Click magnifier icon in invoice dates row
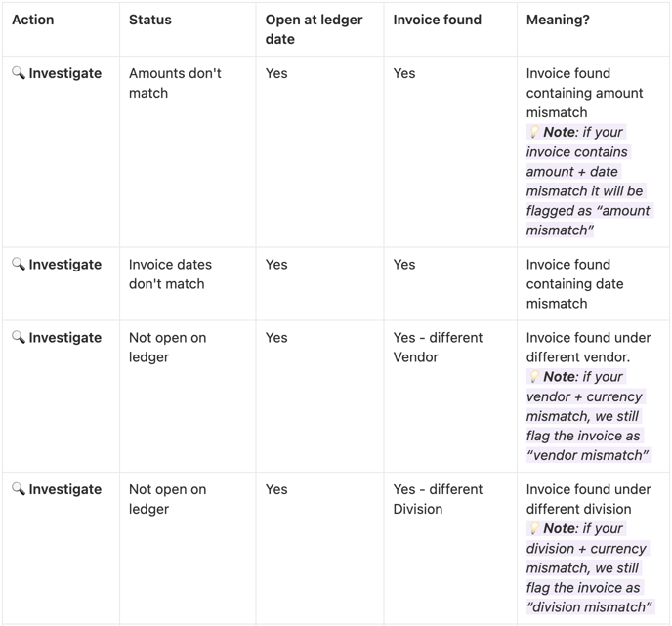 [19, 264]
